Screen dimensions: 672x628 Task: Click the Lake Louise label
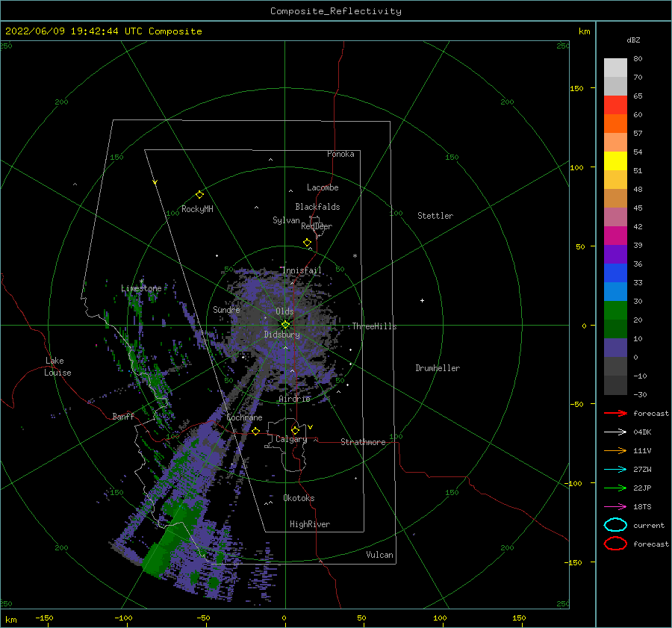(x=57, y=367)
